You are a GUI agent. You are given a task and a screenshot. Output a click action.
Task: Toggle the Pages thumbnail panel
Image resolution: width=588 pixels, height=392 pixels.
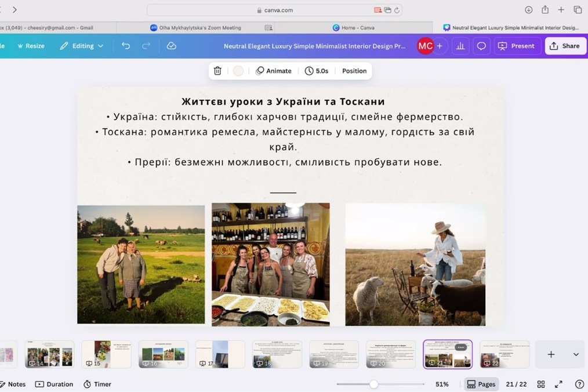[481, 384]
